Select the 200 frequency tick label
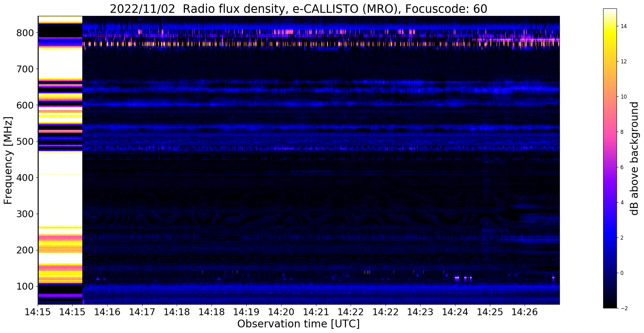This screenshot has width=644, height=333. pos(25,250)
